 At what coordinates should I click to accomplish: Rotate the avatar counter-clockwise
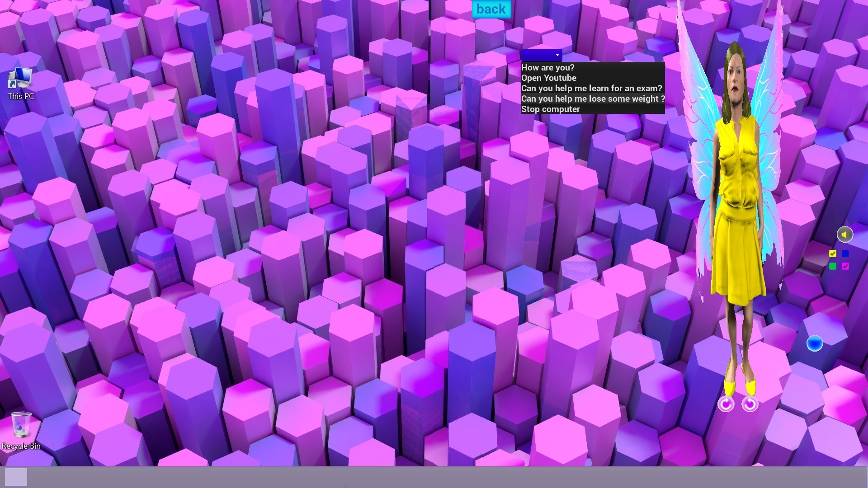point(750,404)
